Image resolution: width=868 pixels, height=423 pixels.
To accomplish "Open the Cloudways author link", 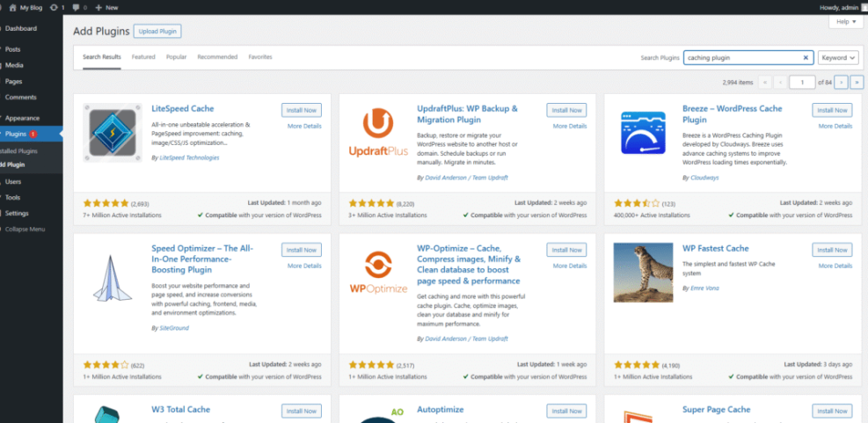I will tap(704, 178).
